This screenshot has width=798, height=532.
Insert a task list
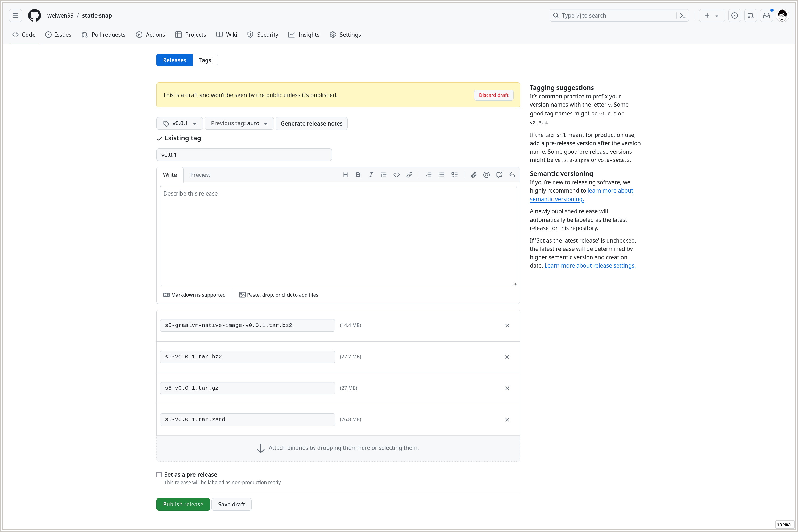pos(454,175)
